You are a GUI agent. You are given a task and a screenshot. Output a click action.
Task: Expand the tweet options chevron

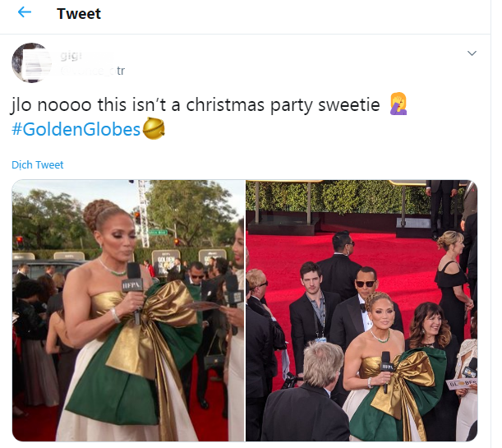472,53
